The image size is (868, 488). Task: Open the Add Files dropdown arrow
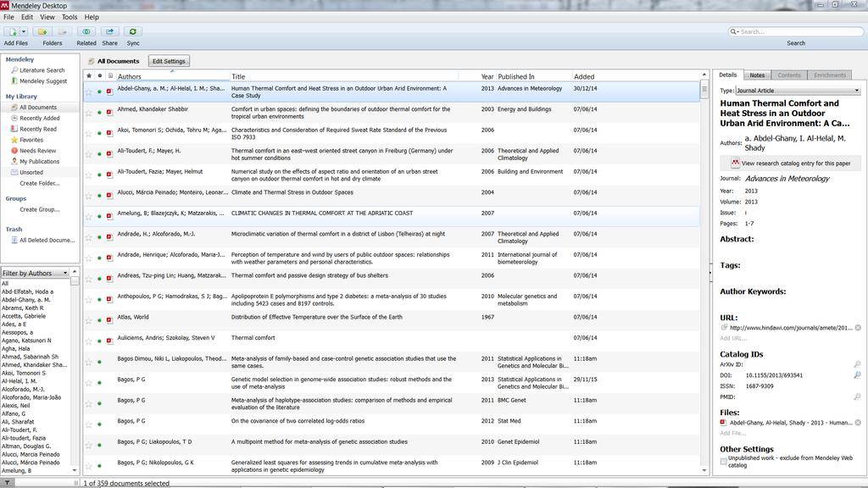click(24, 31)
